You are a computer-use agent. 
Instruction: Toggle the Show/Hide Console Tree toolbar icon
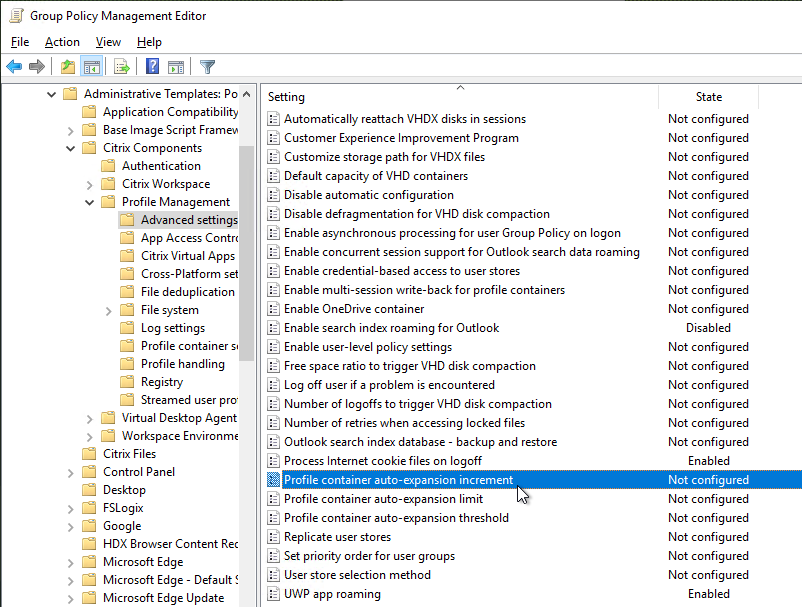click(x=92, y=66)
